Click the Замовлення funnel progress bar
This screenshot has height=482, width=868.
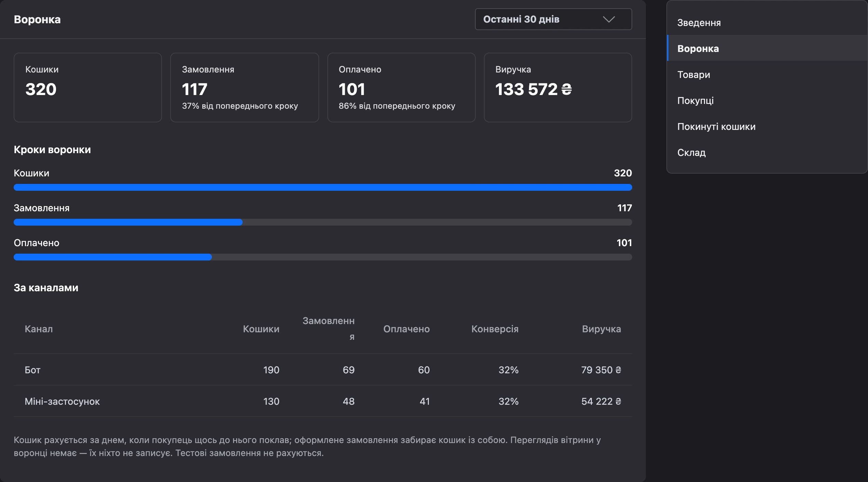[x=323, y=222]
